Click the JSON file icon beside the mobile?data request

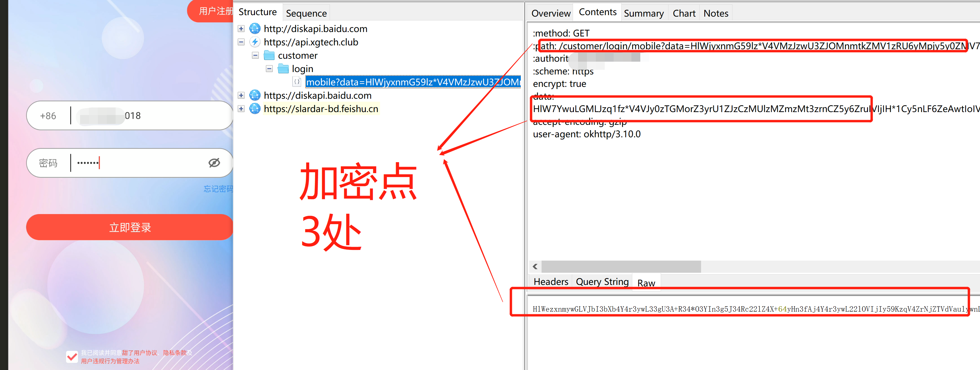coord(297,82)
